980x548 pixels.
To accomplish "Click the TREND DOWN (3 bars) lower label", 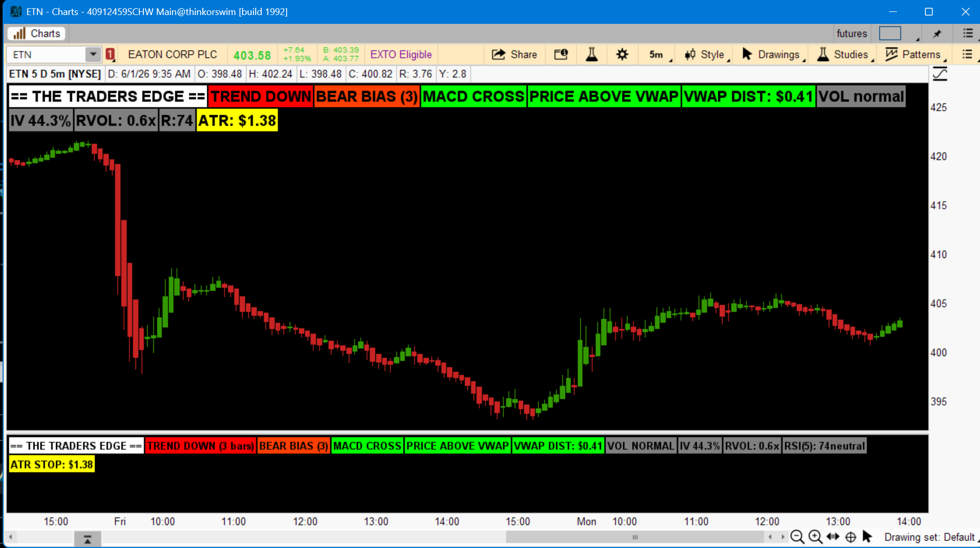I will pos(200,446).
